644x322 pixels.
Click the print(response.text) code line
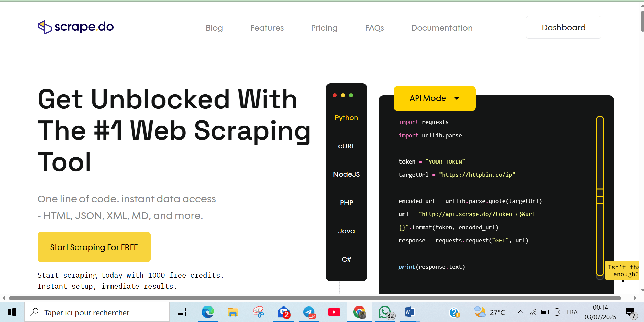(x=432, y=267)
